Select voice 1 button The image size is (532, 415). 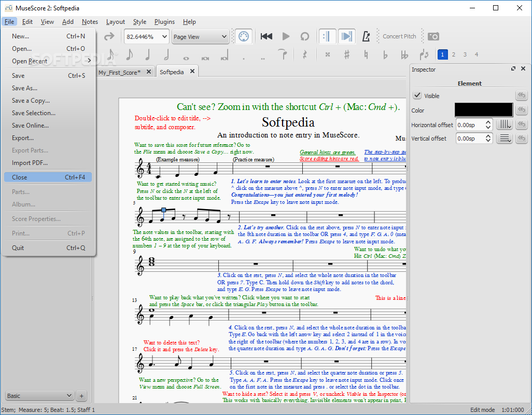(442, 54)
